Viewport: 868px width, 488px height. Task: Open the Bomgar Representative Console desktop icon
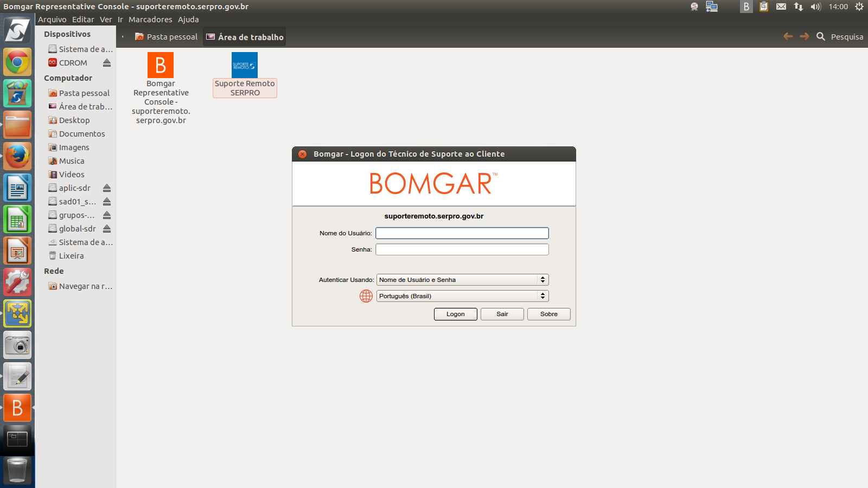161,66
